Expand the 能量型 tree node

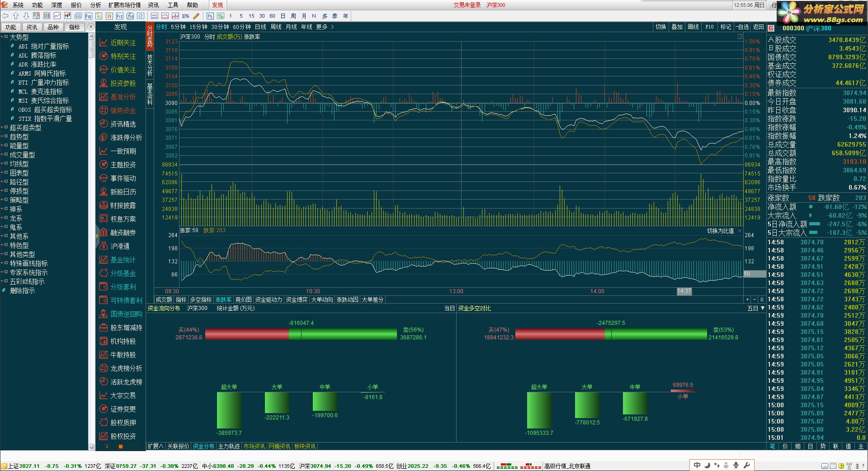click(5, 146)
